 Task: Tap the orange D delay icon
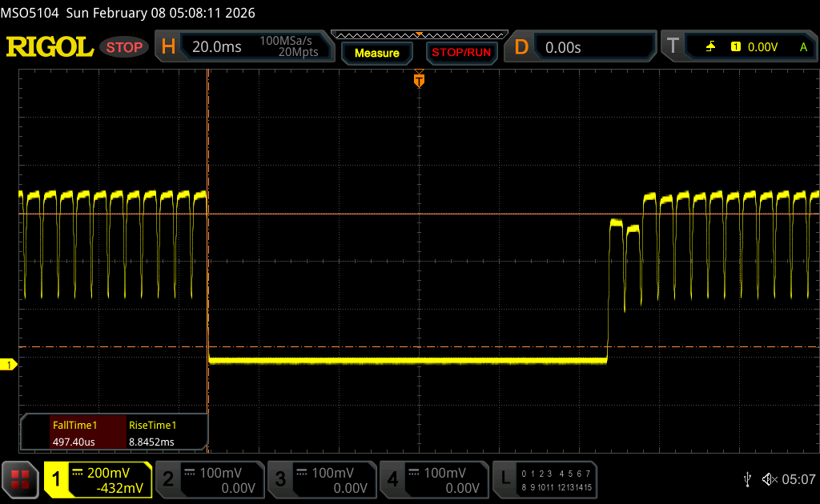(521, 47)
